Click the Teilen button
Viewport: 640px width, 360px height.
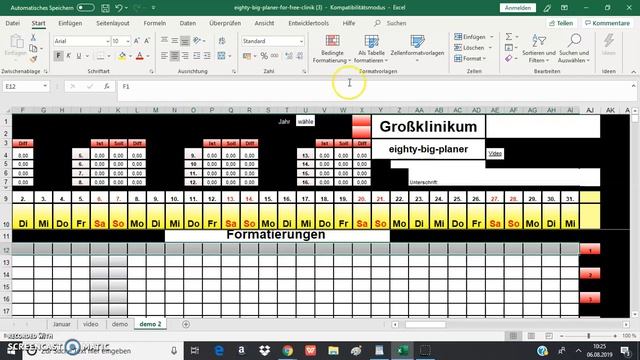562,23
